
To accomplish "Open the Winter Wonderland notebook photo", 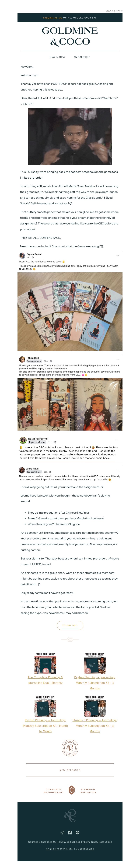I will pyautogui.click(x=96, y=404).
